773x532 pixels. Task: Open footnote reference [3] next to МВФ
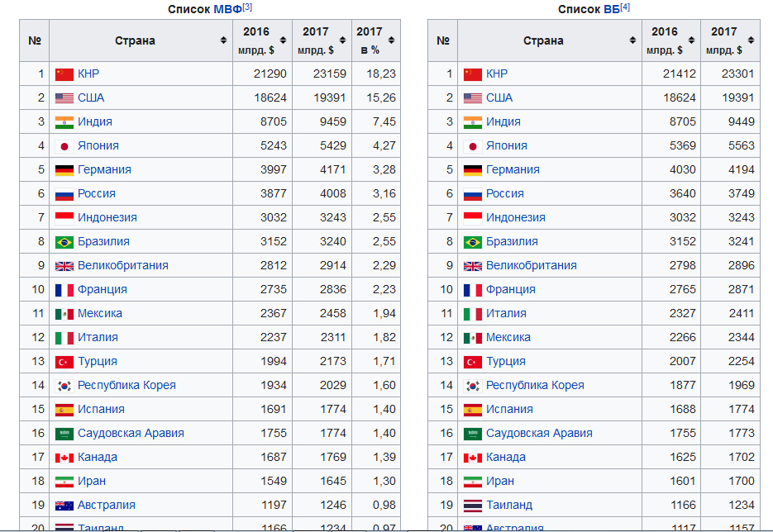pyautogui.click(x=247, y=7)
